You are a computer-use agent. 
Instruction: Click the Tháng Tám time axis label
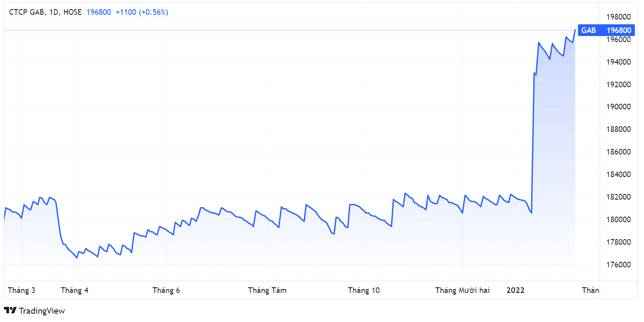click(x=268, y=290)
